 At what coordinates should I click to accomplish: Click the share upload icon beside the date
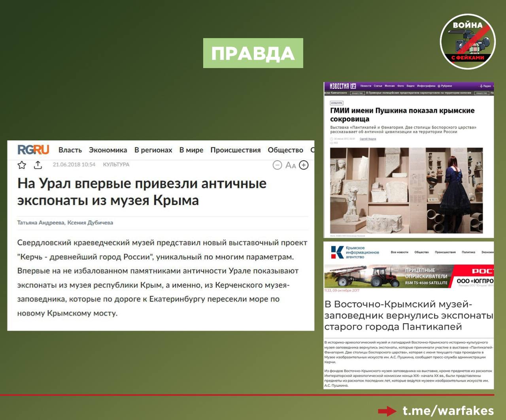38,165
